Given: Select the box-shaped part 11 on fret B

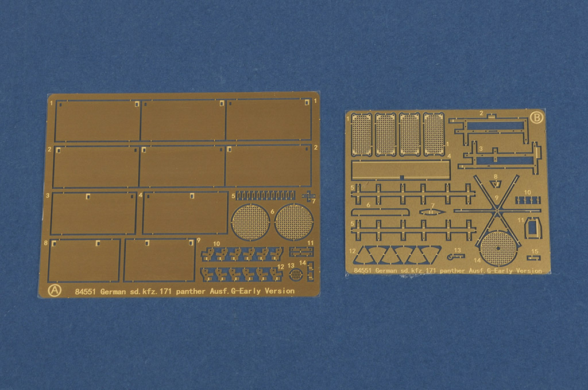Looking at the screenshot, I should tap(533, 228).
